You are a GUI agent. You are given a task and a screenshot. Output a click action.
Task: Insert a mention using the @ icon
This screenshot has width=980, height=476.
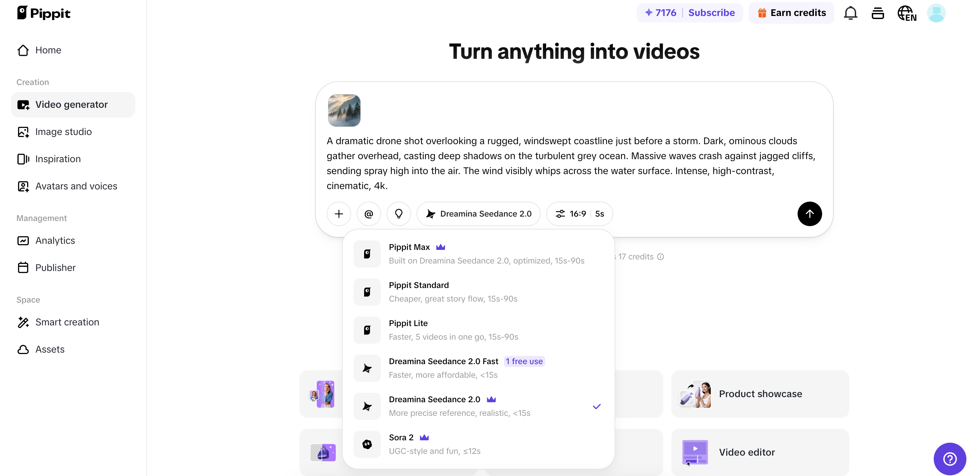click(x=369, y=214)
